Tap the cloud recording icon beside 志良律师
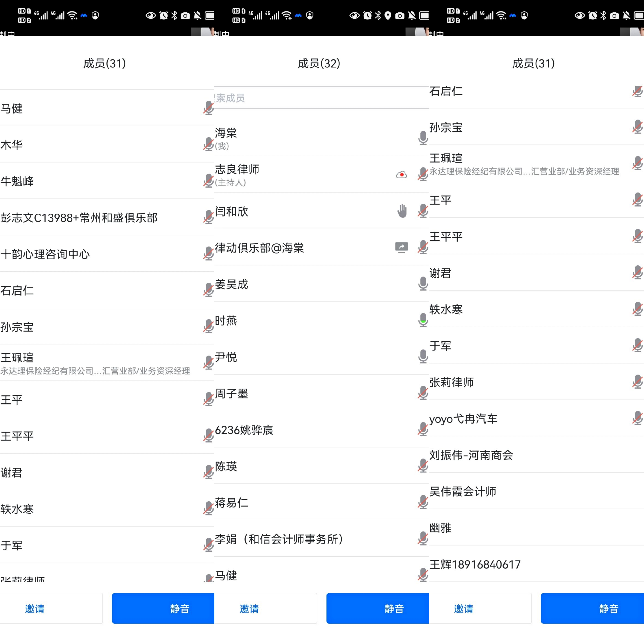Viewport: 644px width, 644px height. (401, 175)
